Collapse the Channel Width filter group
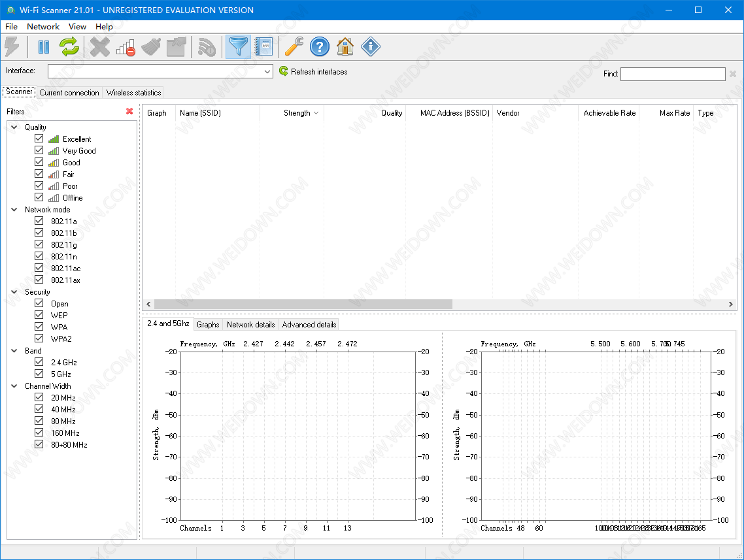The height and width of the screenshot is (560, 744). [14, 386]
